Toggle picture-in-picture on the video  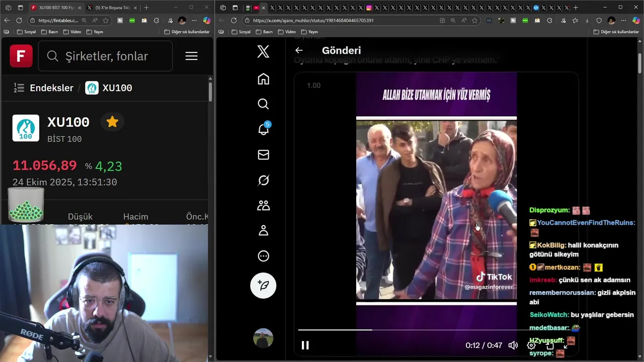(x=549, y=345)
